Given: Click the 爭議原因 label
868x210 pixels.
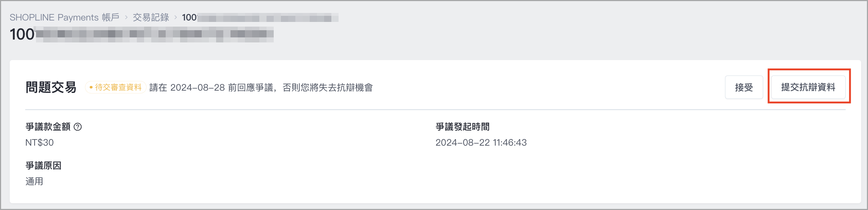Looking at the screenshot, I should click(x=43, y=166).
